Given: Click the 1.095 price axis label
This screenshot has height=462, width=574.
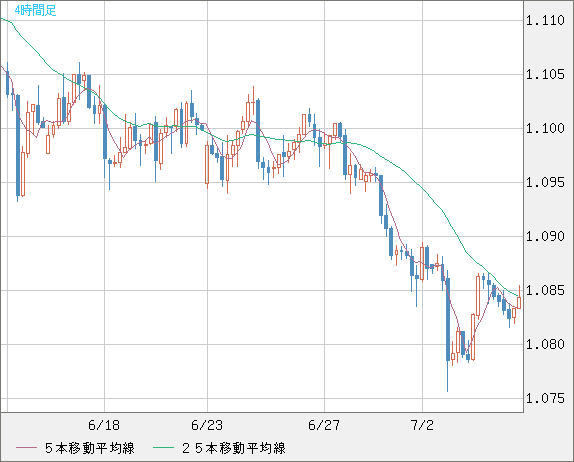Looking at the screenshot, I should click(x=545, y=182).
